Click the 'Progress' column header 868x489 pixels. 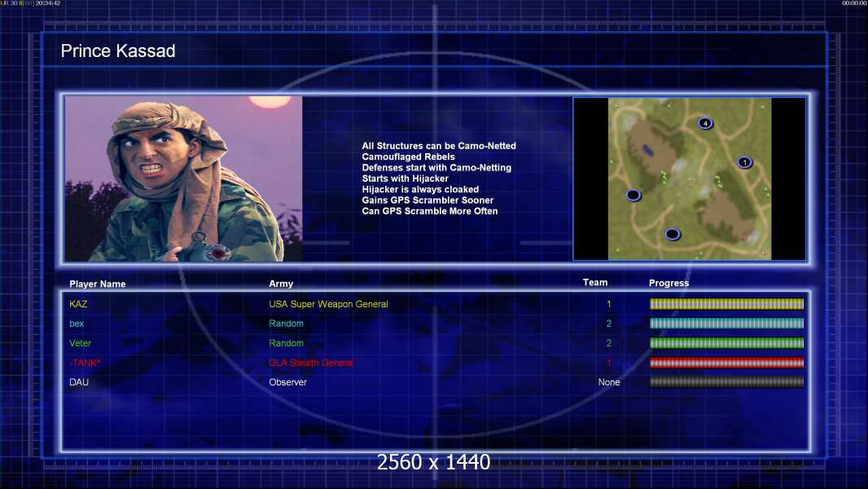pyautogui.click(x=669, y=283)
